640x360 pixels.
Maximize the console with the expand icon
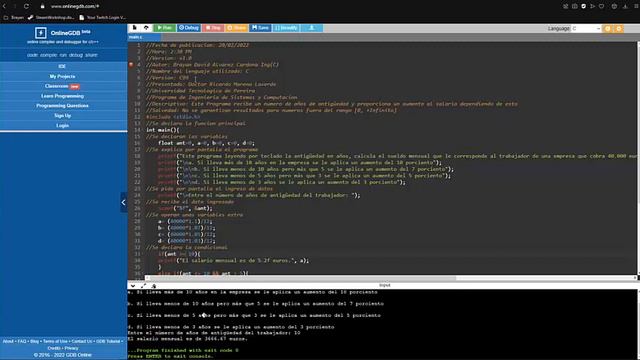tap(143, 286)
